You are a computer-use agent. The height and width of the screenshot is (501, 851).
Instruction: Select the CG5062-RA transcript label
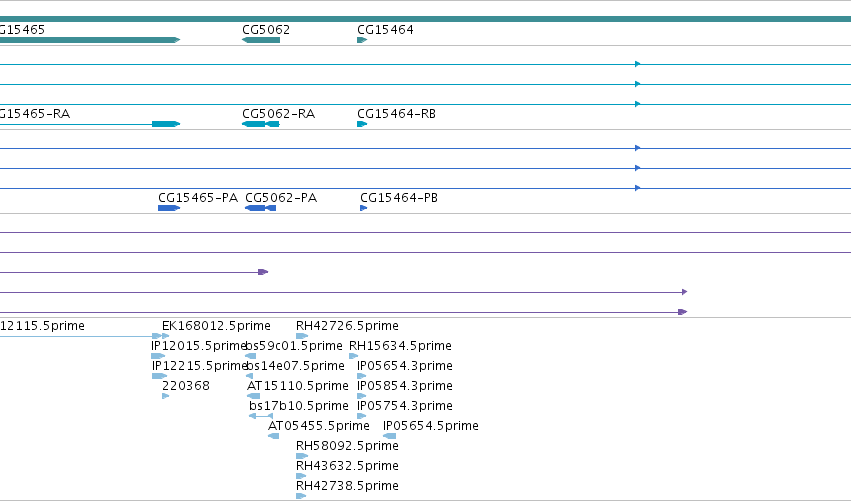coord(278,114)
